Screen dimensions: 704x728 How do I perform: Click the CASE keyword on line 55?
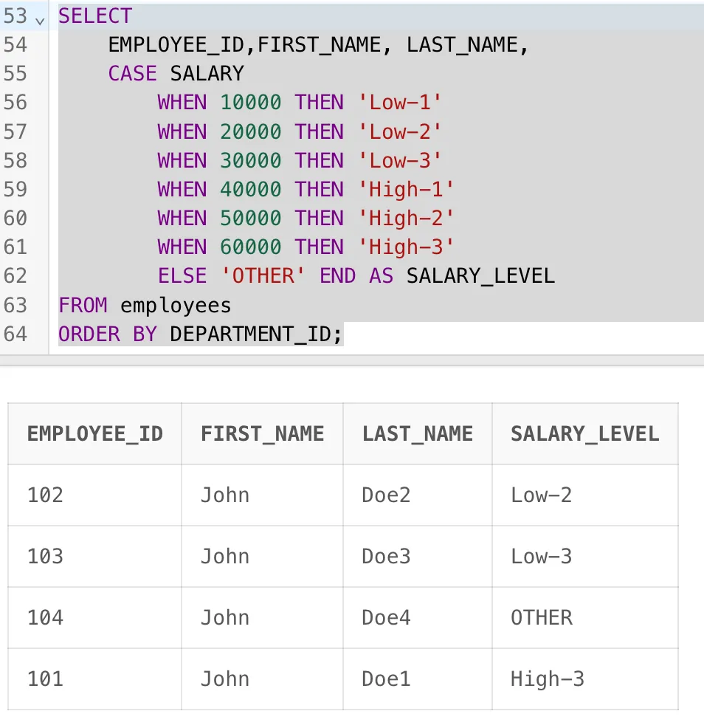tap(133, 74)
